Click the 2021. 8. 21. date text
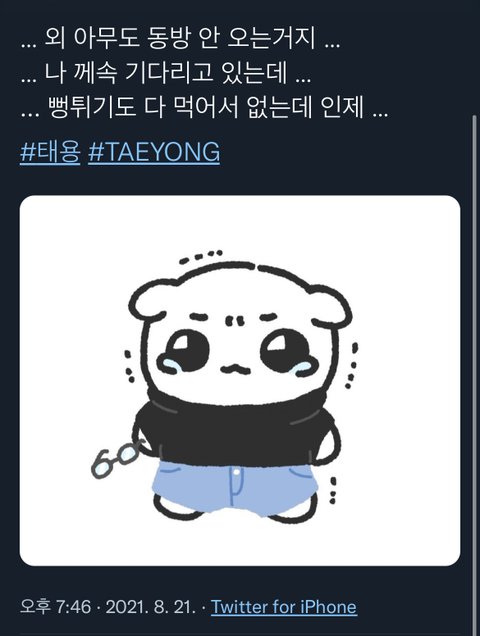The height and width of the screenshot is (636, 480). point(150,607)
